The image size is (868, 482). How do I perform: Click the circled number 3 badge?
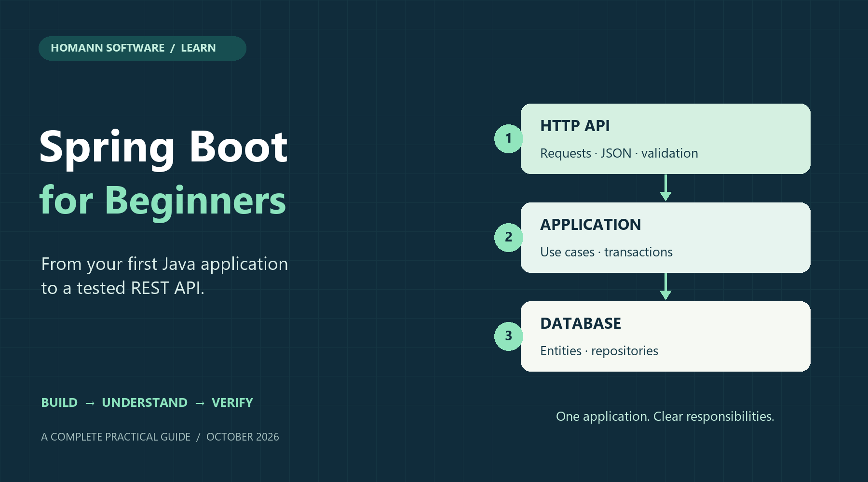click(x=508, y=336)
